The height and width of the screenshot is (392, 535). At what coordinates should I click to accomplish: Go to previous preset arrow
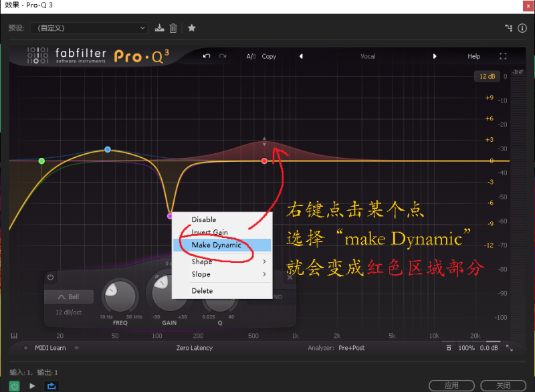click(x=300, y=56)
